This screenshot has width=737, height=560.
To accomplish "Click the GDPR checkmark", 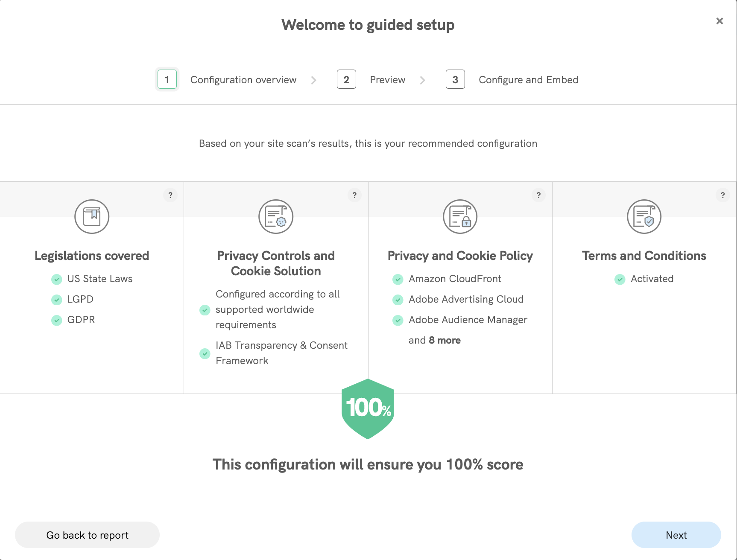I will point(56,320).
